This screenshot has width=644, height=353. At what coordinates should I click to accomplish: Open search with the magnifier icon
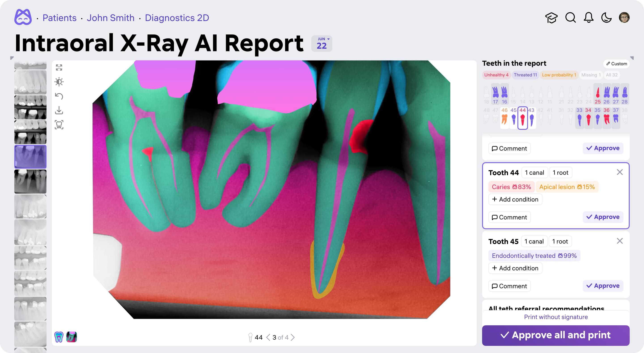coord(570,18)
